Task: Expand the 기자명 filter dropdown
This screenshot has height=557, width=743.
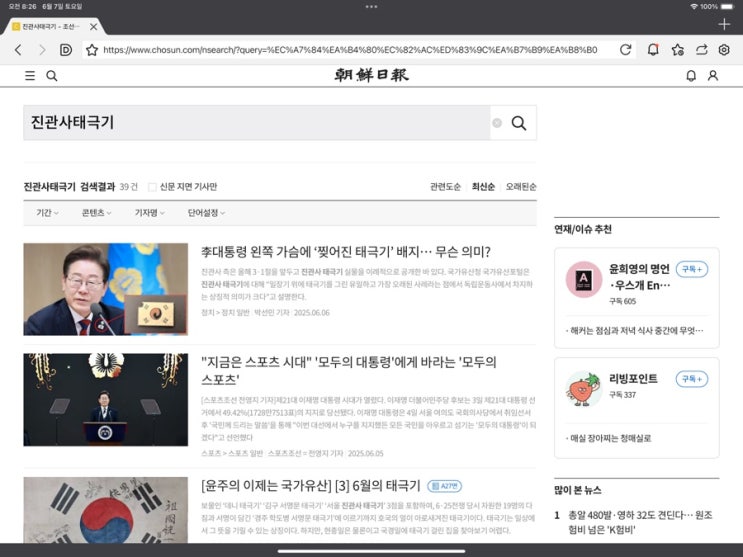Action: point(150,213)
